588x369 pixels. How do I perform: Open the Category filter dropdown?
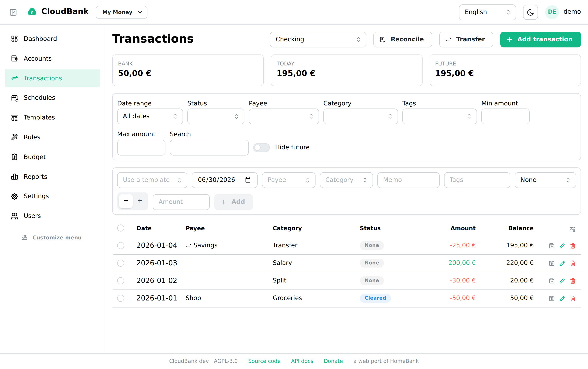tap(360, 116)
